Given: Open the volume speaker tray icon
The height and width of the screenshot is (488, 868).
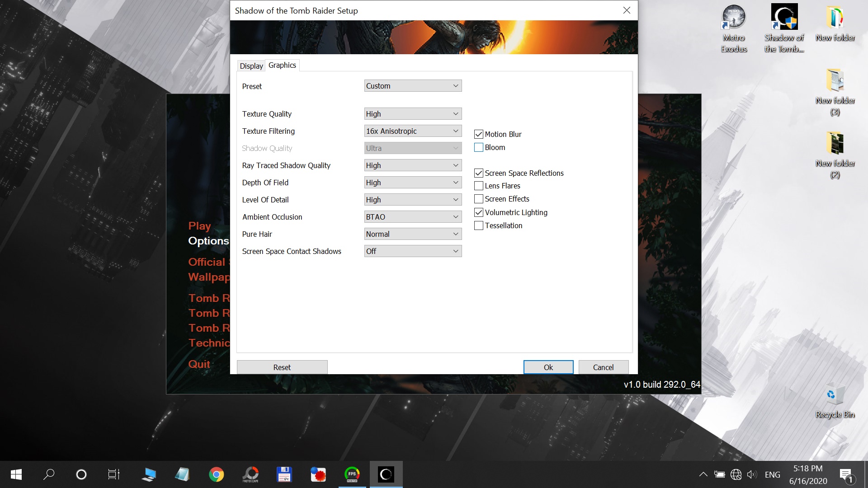Looking at the screenshot, I should [x=751, y=474].
